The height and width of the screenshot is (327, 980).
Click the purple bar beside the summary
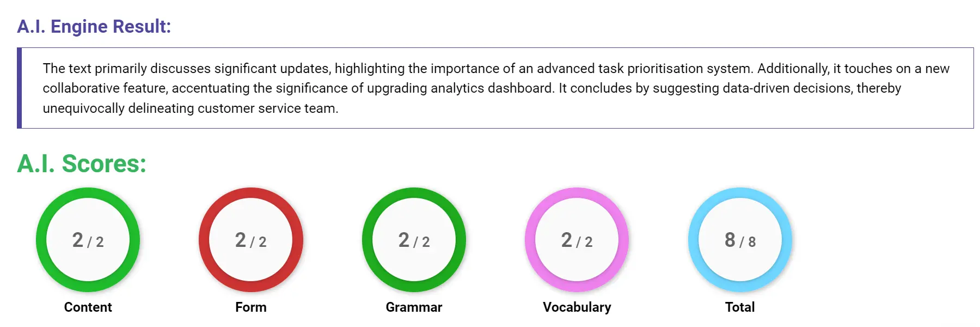[20, 88]
